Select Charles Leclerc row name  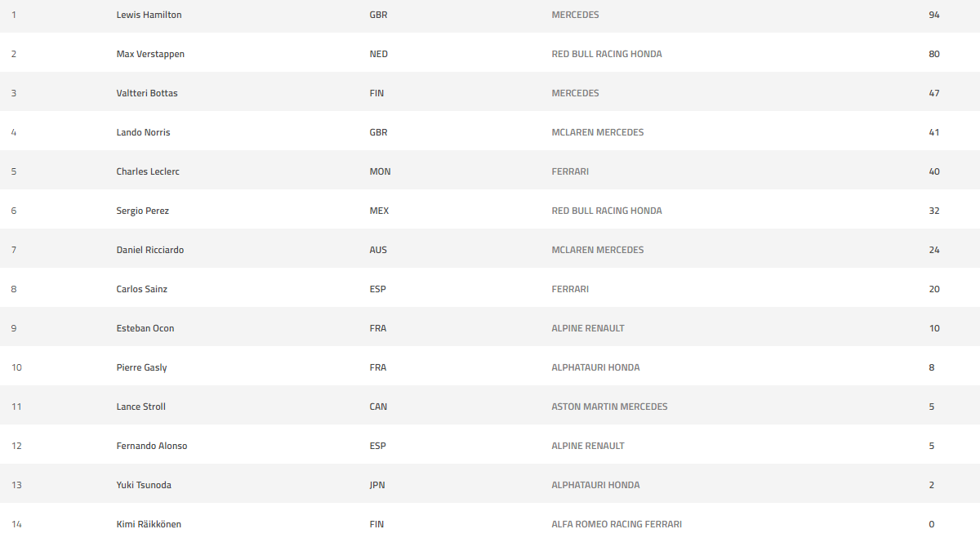click(x=148, y=171)
